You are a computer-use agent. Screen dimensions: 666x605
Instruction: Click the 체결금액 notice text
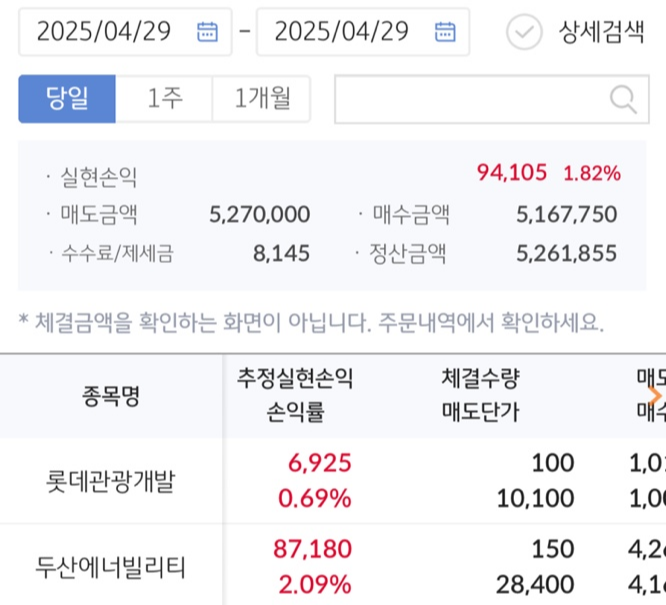[x=311, y=322]
